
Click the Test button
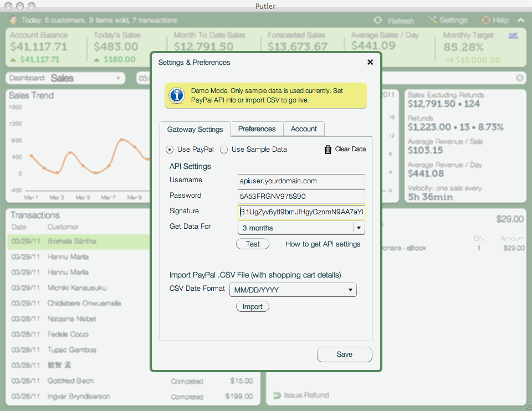(x=253, y=244)
